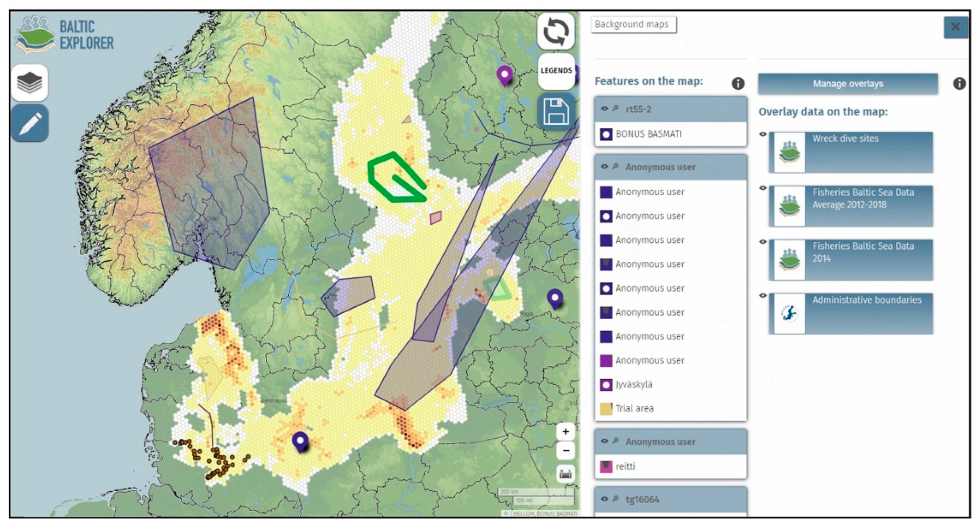Zoom out with the minus button
The height and width of the screenshot is (530, 980).
(x=565, y=451)
